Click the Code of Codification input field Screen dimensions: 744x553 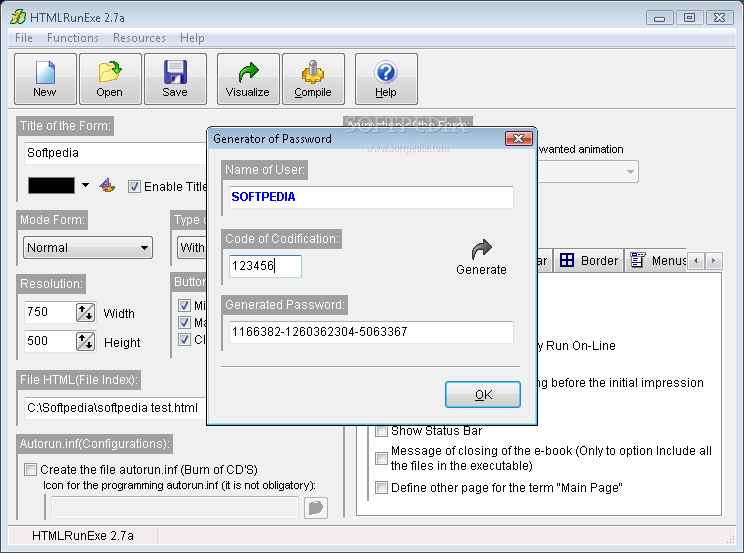[x=265, y=266]
